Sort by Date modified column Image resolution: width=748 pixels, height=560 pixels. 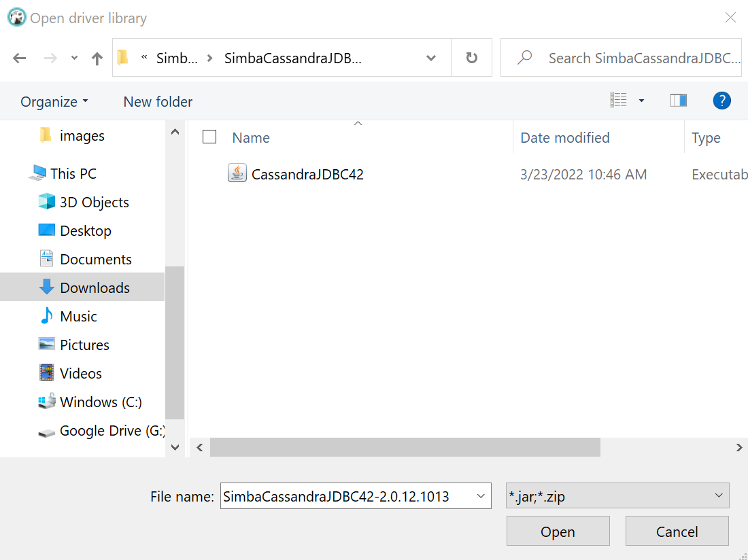(x=565, y=138)
